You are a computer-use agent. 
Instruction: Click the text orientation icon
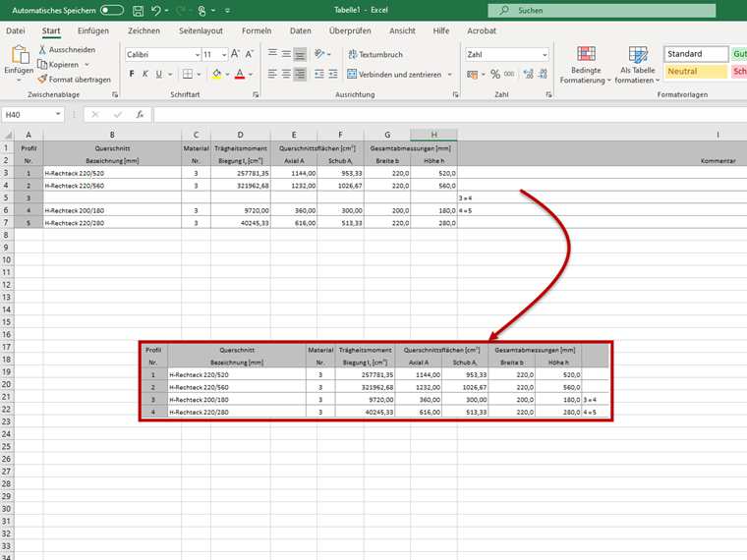[x=319, y=54]
